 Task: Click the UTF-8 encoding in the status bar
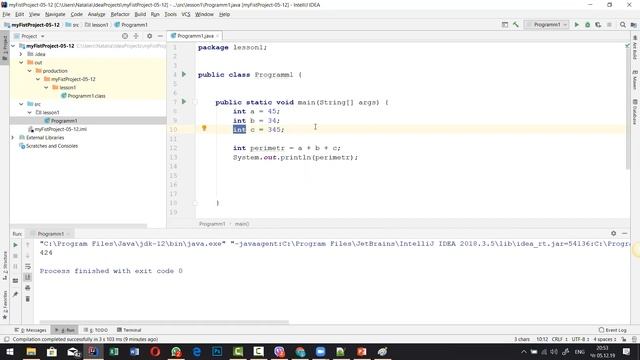tap(580, 339)
